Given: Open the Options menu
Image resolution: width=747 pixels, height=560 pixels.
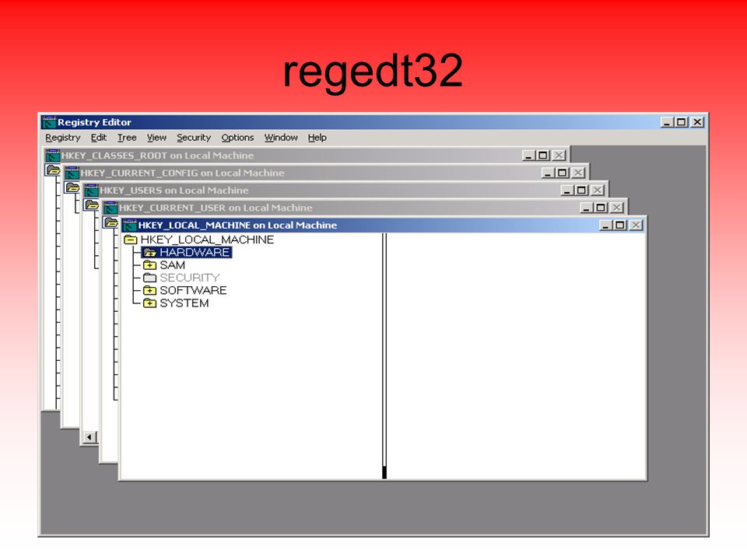Looking at the screenshot, I should pyautogui.click(x=237, y=138).
